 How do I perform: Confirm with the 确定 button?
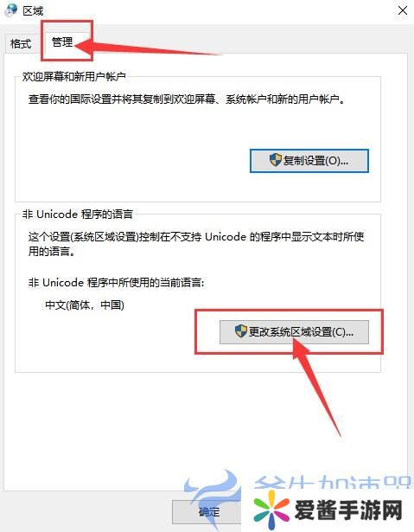click(207, 511)
